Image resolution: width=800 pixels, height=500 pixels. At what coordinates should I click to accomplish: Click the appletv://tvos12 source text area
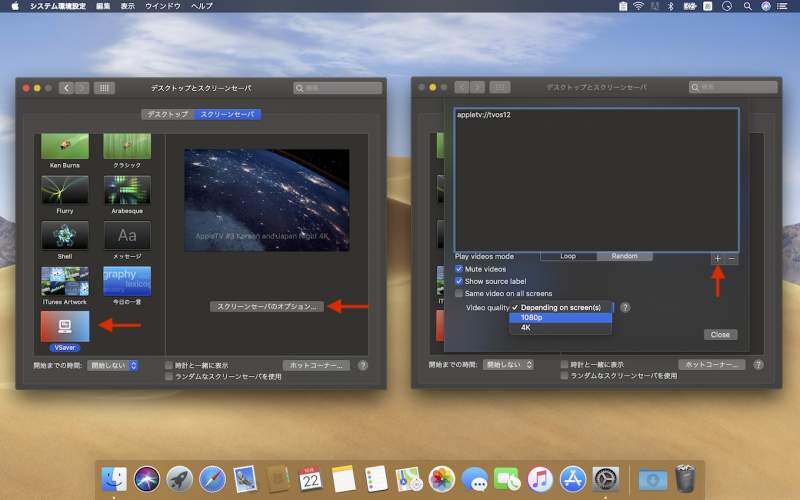pos(596,180)
